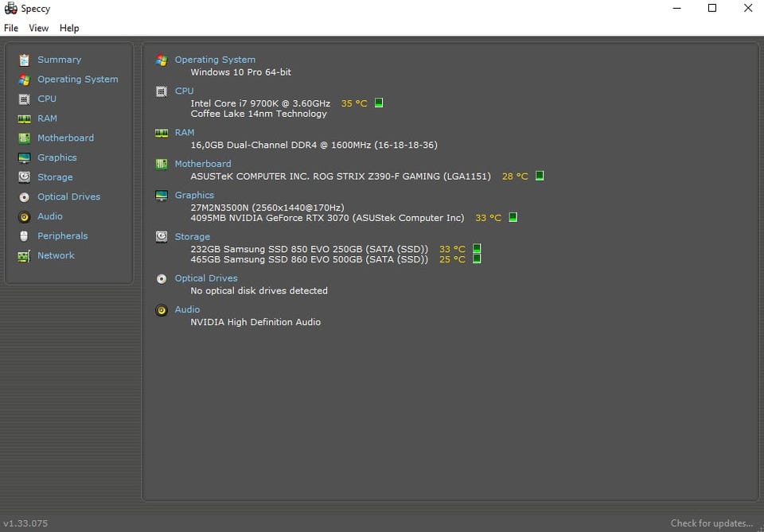Select Optical Drives in the sidebar
Screen dimensions: 764x532
(68, 196)
